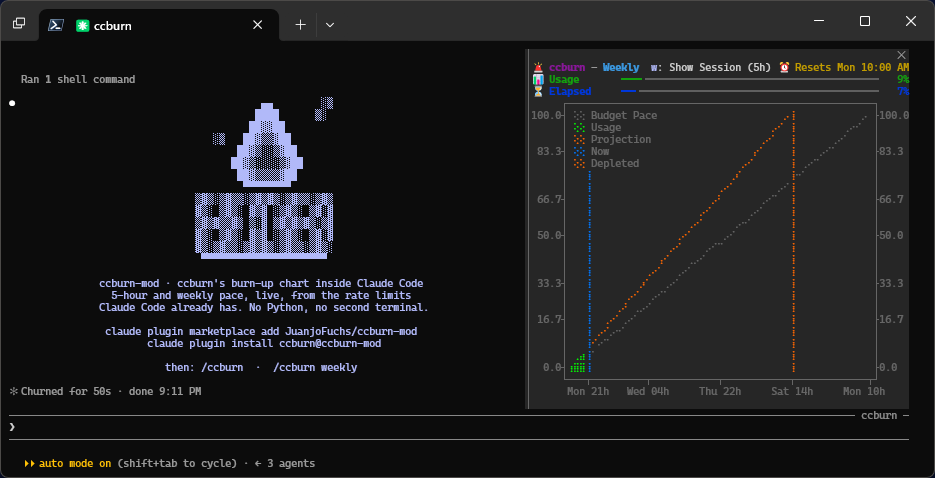The image size is (935, 478).
Task: Click the siren icon beside ccburn title
Action: tap(538, 67)
